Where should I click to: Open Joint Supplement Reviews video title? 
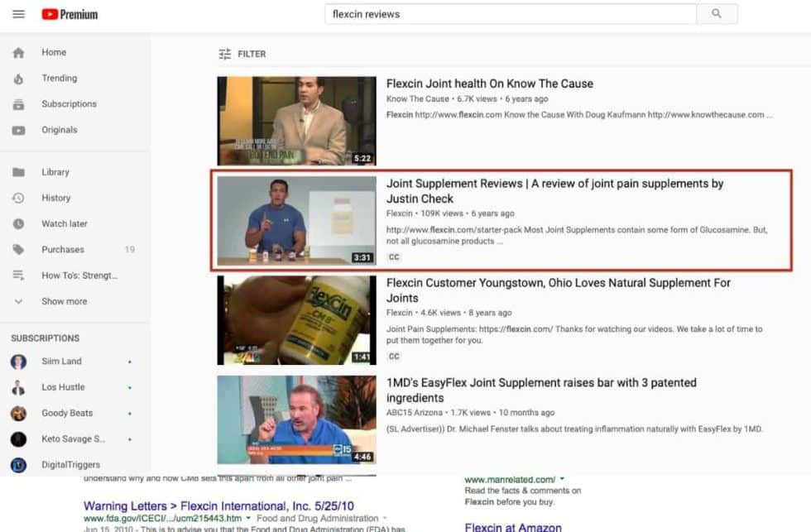(x=555, y=191)
